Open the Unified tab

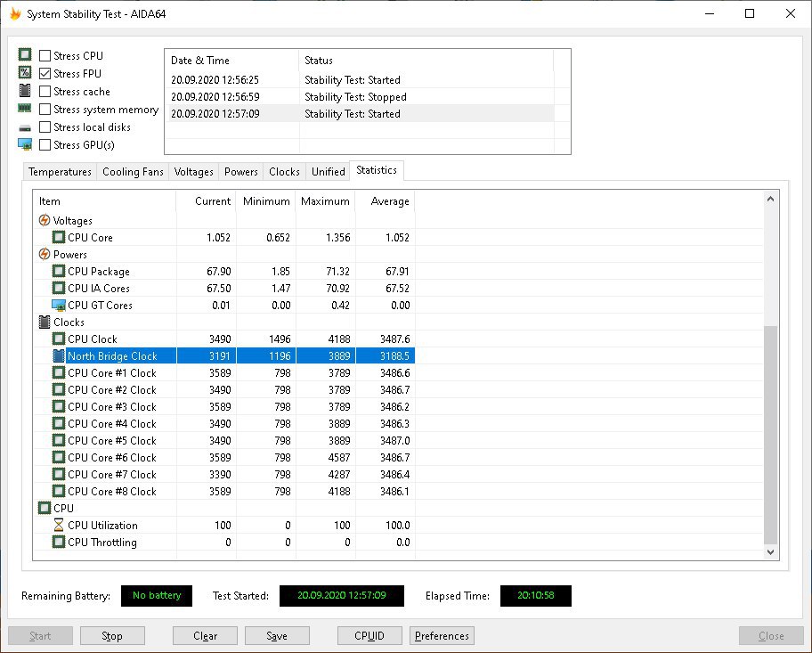point(329,172)
